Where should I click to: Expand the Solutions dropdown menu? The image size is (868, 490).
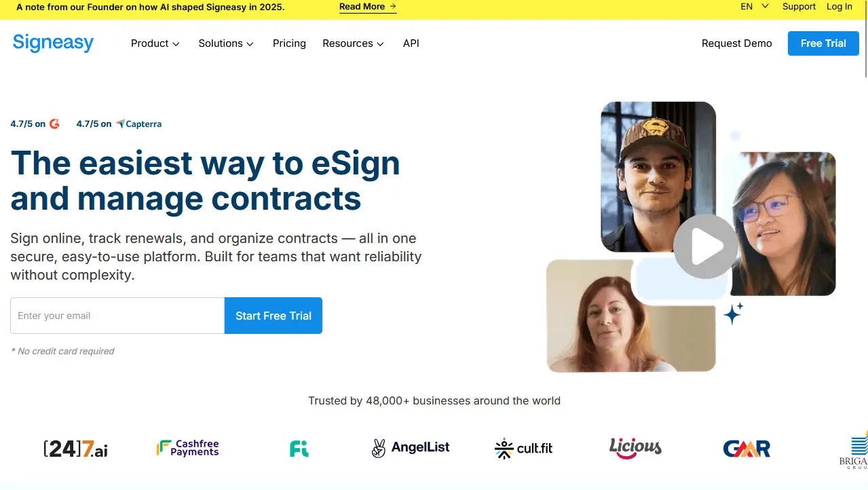pos(226,43)
